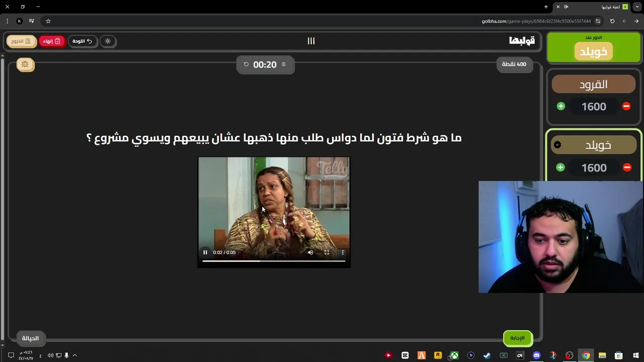Click the الخروج exit button

[x=21, y=41]
